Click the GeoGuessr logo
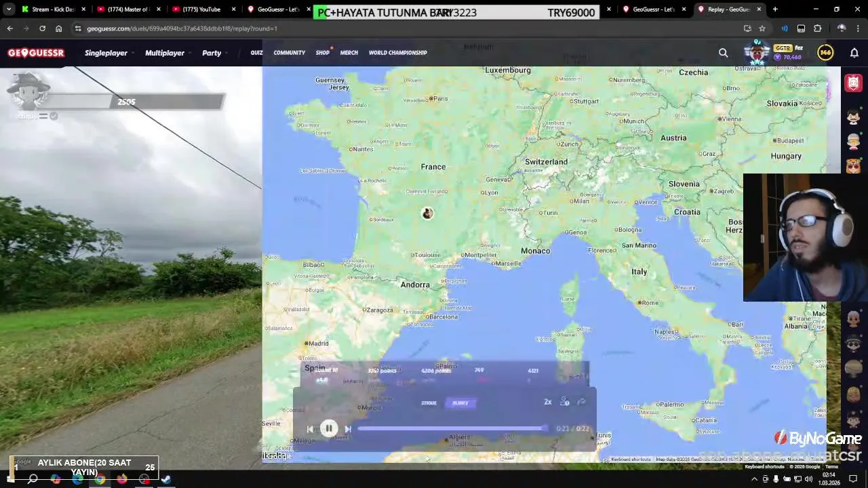Screen dimensions: 868x488 (x=36, y=53)
